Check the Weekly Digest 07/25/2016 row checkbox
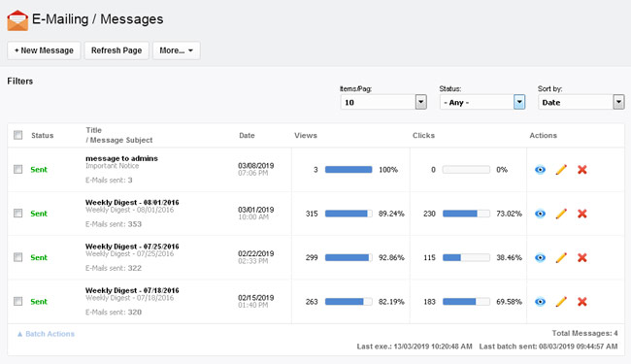 [18, 257]
